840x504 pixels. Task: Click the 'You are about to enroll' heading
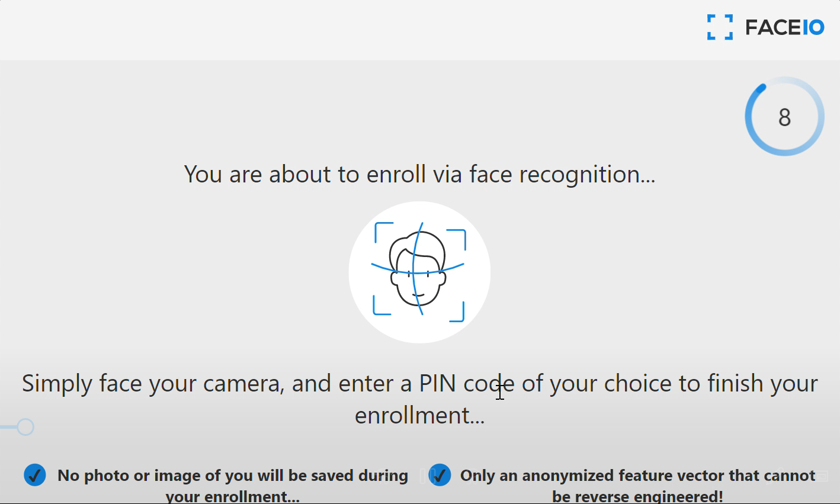click(x=419, y=174)
